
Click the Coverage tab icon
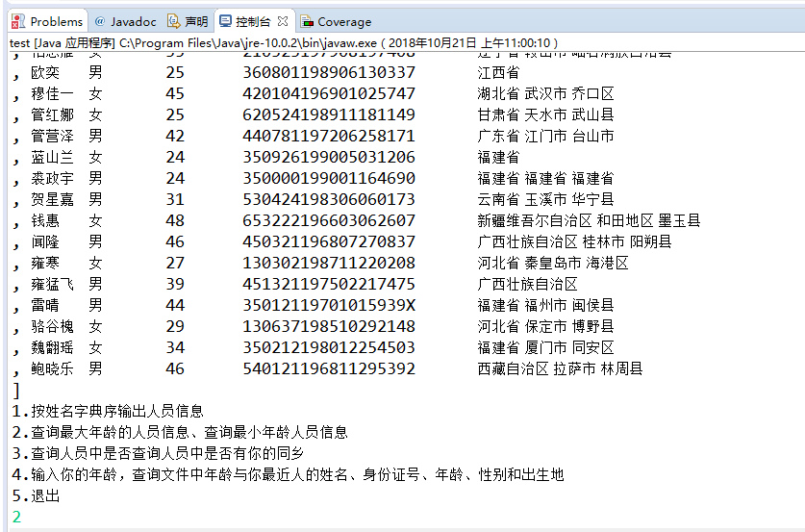pyautogui.click(x=307, y=21)
